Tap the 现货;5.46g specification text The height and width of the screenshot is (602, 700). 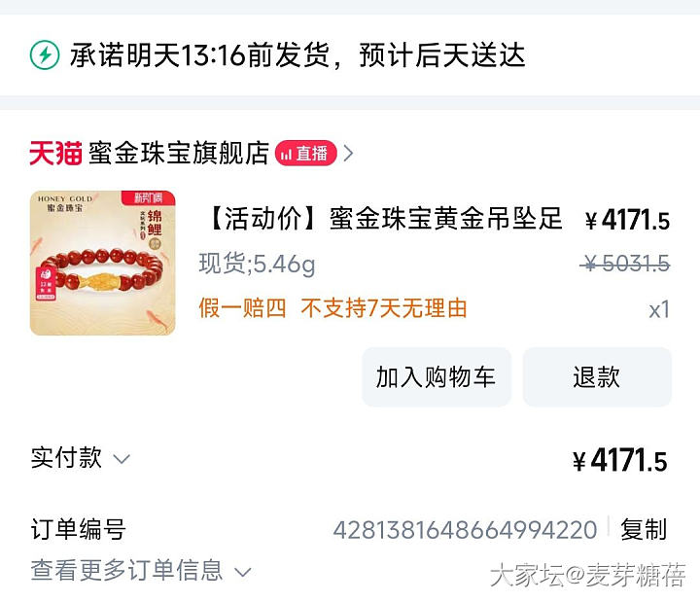(257, 264)
